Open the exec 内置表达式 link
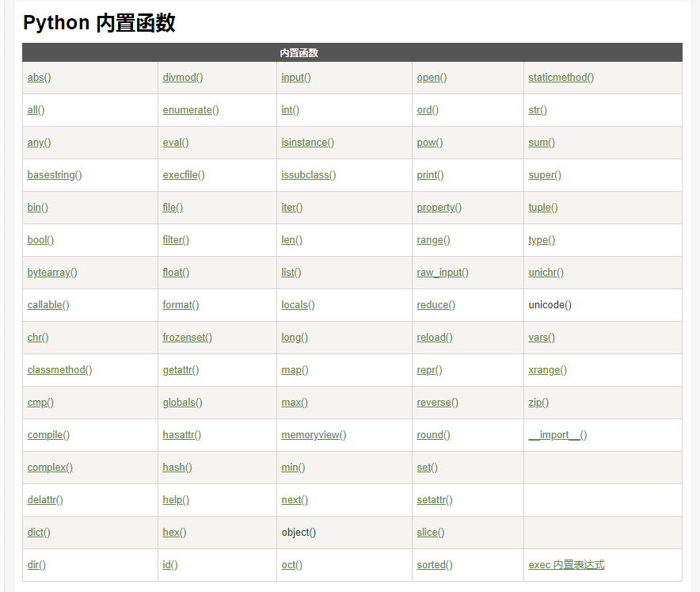Viewport: 700px width, 592px height. pyautogui.click(x=566, y=565)
